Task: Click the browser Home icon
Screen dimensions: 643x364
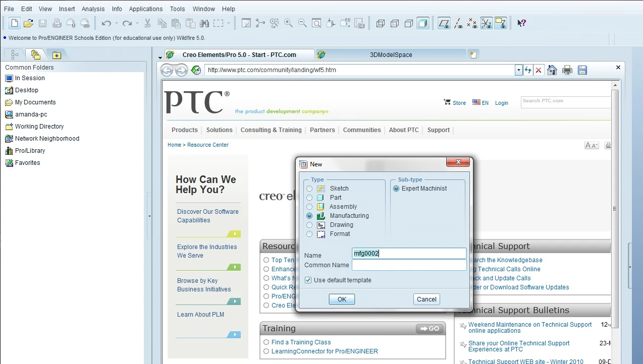Action: (552, 70)
